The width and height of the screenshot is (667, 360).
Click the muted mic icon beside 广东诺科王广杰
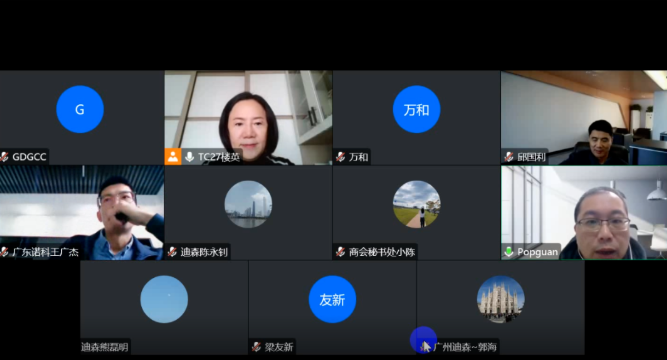coord(5,252)
